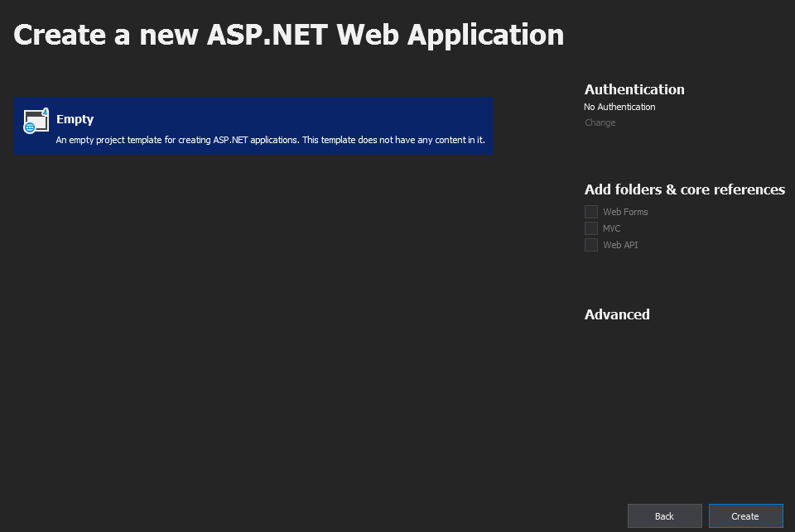Toggle the MVC checkbox
This screenshot has width=795, height=532.
click(x=591, y=228)
